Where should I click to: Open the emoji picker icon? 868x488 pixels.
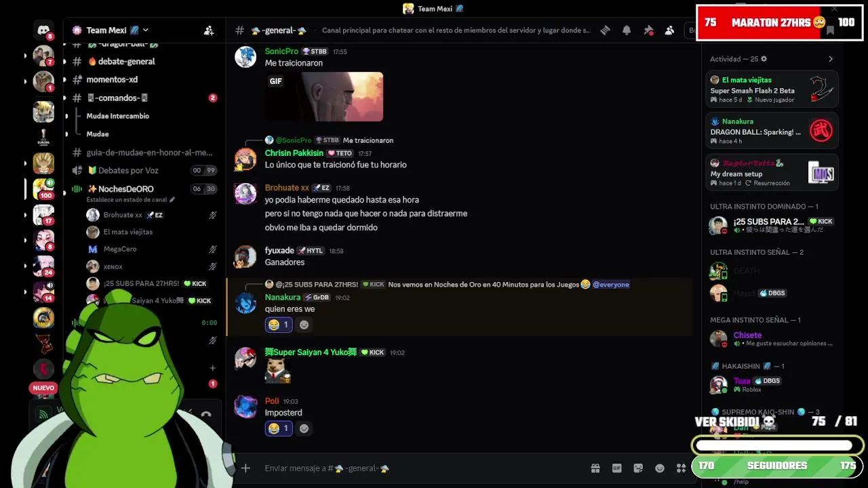(660, 468)
